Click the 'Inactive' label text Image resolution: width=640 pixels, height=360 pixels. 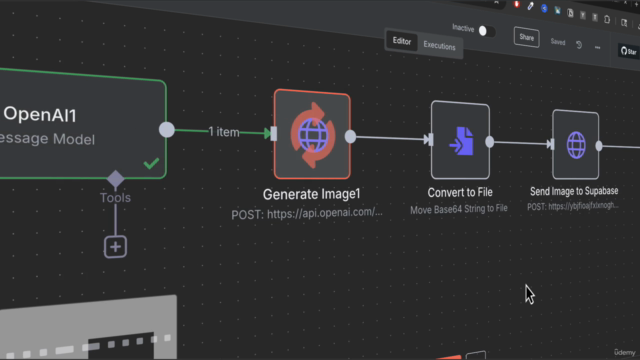463,28
